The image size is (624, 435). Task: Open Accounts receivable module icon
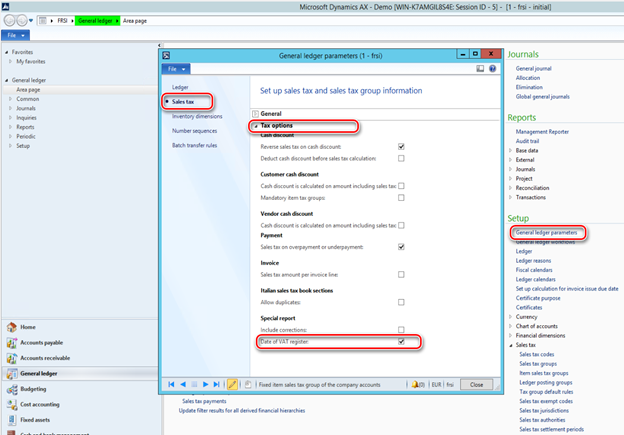(12, 358)
